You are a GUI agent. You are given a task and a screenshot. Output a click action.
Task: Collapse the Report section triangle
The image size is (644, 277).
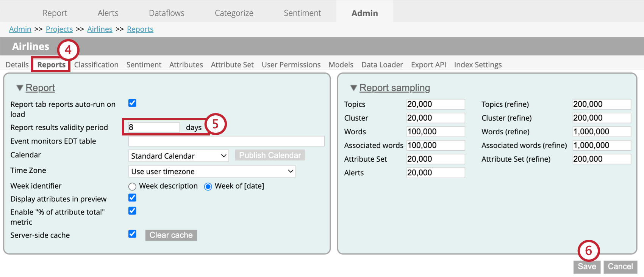click(20, 88)
